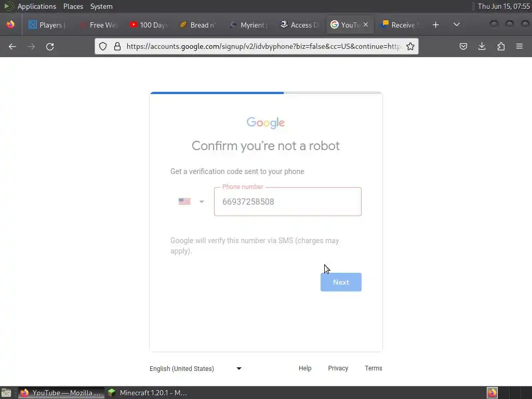Reload the page with the refresh icon

coord(50,46)
